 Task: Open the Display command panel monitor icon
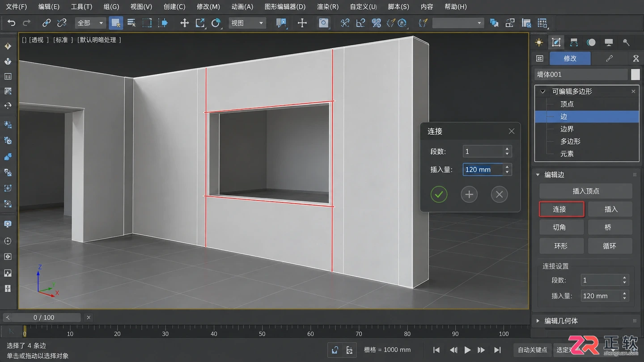(609, 42)
